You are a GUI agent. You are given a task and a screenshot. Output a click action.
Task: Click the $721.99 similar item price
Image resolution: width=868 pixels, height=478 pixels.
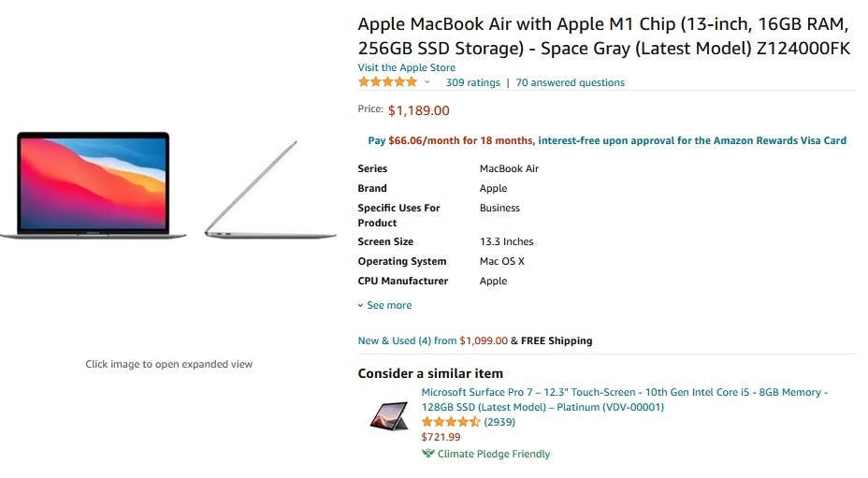[x=441, y=437]
